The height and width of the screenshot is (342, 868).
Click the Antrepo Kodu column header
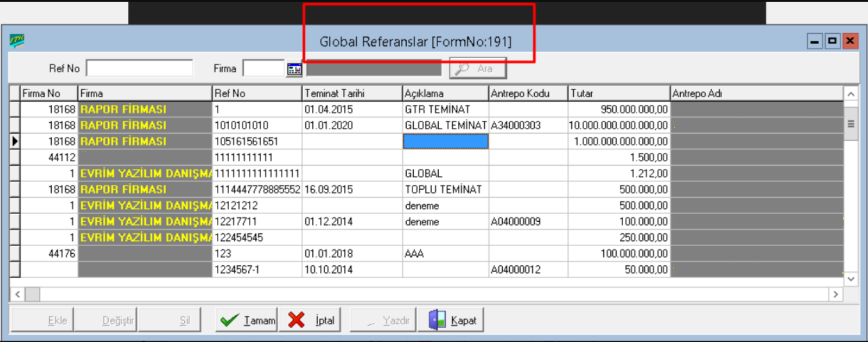[x=528, y=93]
